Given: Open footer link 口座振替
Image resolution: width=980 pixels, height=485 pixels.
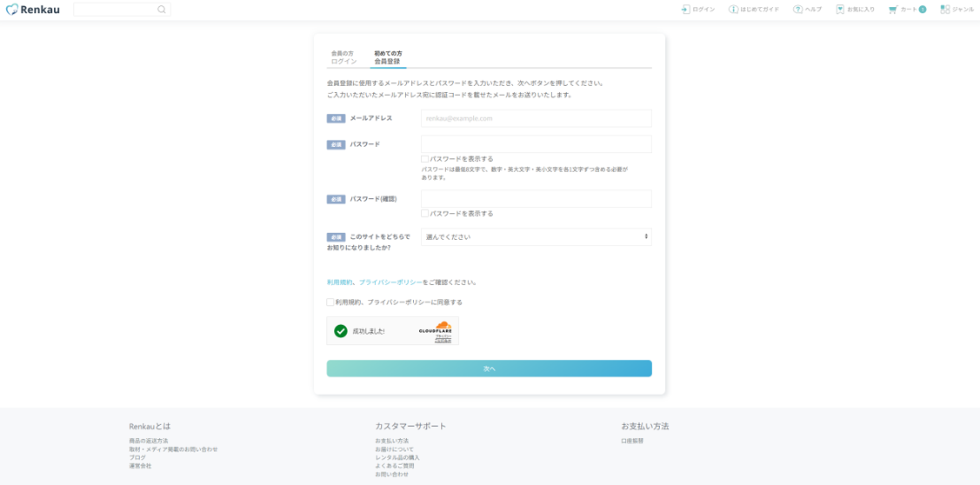Looking at the screenshot, I should coord(632,441).
